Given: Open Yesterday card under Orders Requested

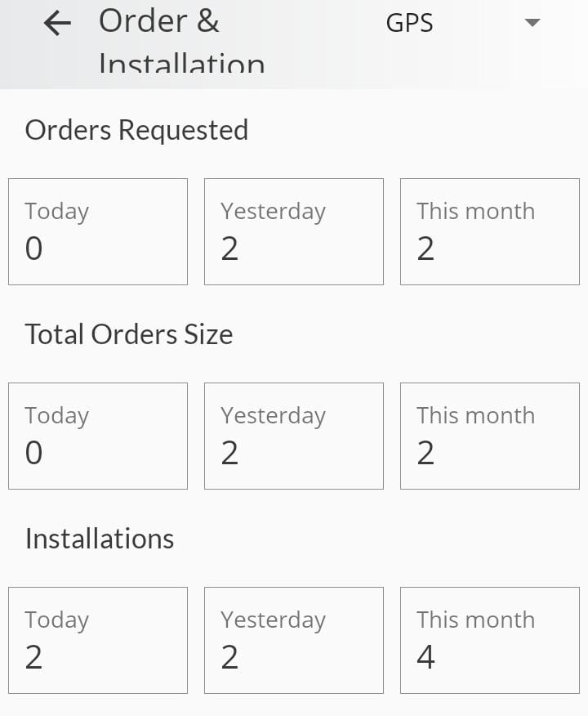Looking at the screenshot, I should [x=294, y=231].
